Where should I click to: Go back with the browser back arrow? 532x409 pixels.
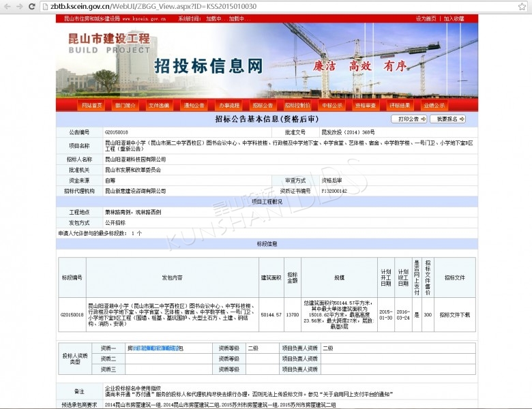8,6
